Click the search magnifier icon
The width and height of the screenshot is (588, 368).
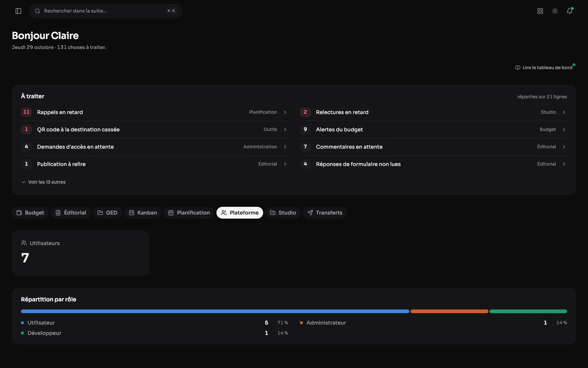37,11
